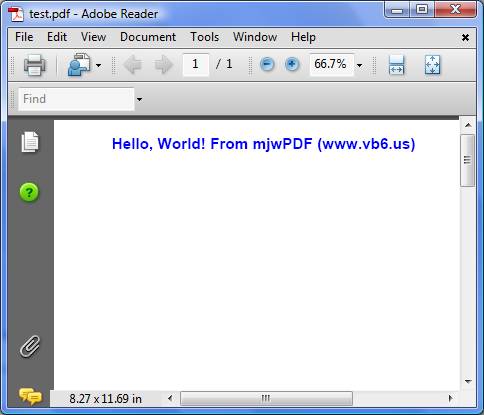Expand the Find options dropdown arrow
The width and height of the screenshot is (484, 415).
coord(139,99)
